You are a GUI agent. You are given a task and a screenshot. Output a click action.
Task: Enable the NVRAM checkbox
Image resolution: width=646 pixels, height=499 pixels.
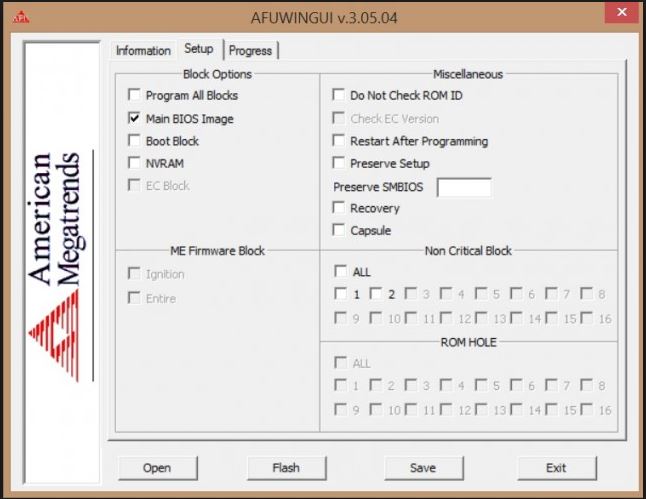click(x=134, y=163)
